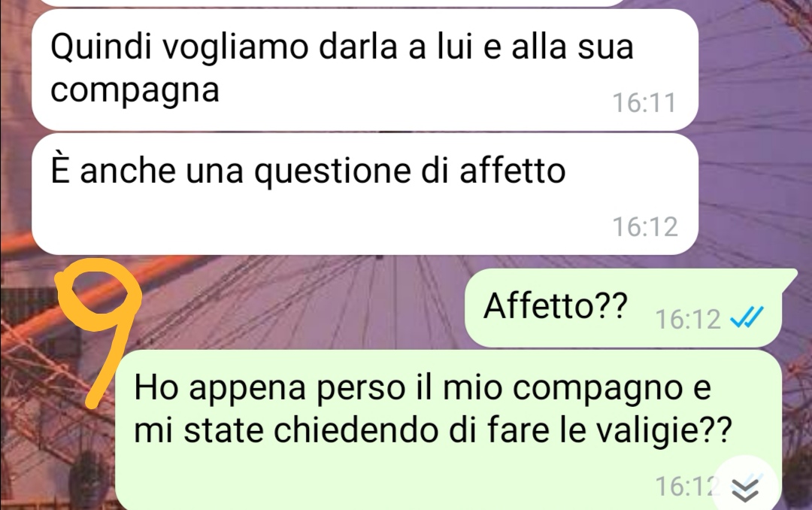
Task: Click the word "questione" in the white bubble
Action: click(x=332, y=172)
